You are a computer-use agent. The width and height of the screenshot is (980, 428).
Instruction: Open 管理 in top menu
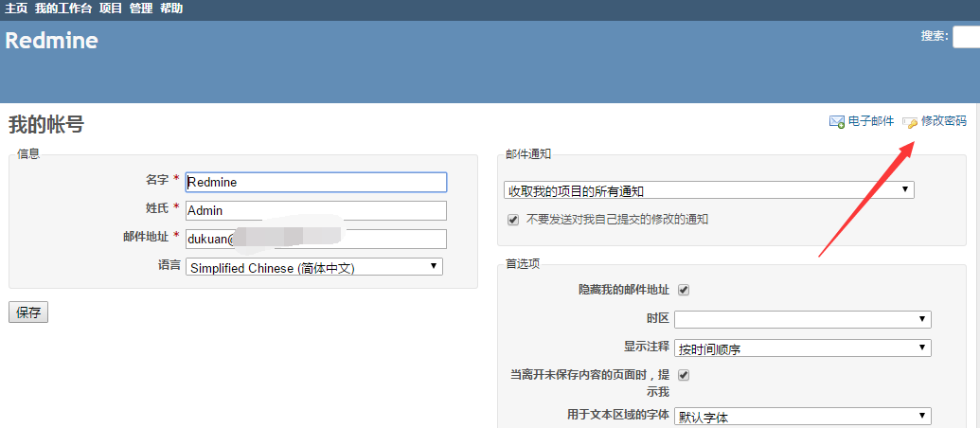click(x=141, y=9)
